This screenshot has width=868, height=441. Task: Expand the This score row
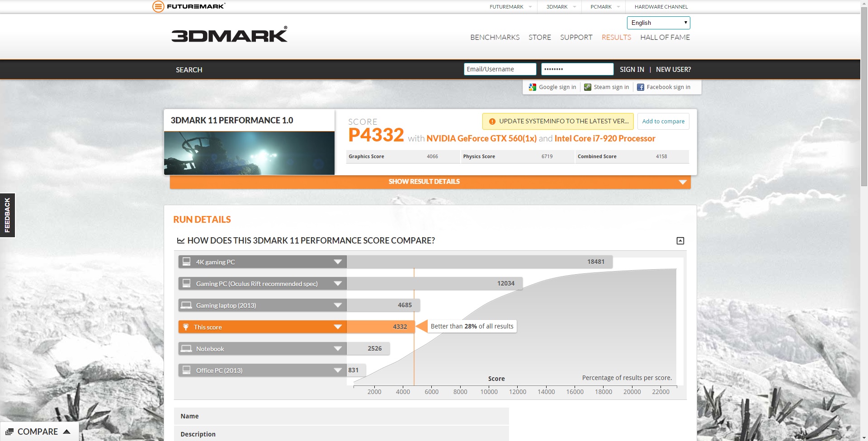(x=338, y=327)
